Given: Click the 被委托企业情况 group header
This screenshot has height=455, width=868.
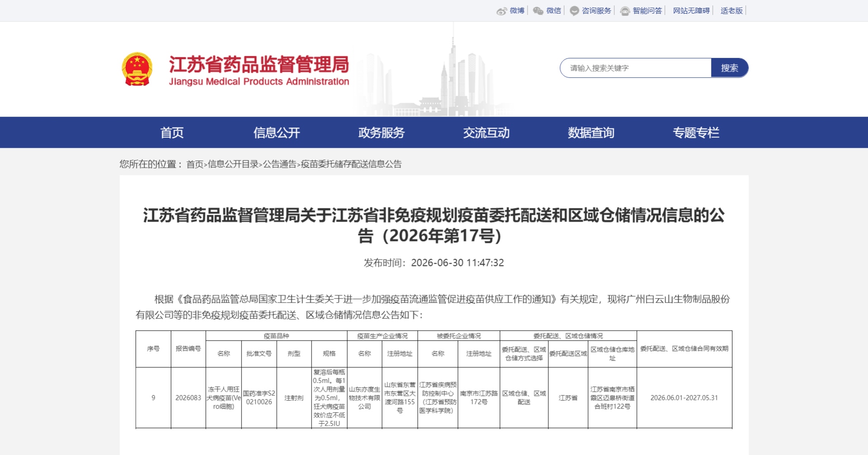Looking at the screenshot, I should (x=458, y=336).
